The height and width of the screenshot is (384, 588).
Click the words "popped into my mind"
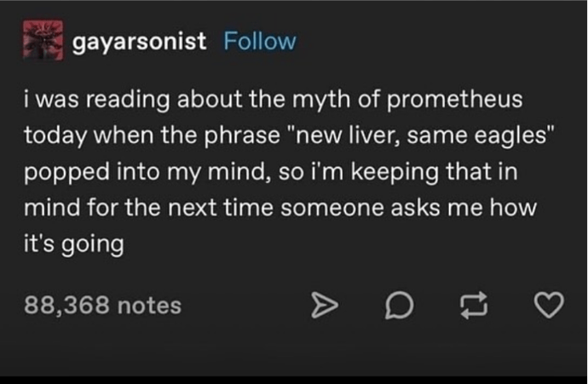click(x=148, y=172)
